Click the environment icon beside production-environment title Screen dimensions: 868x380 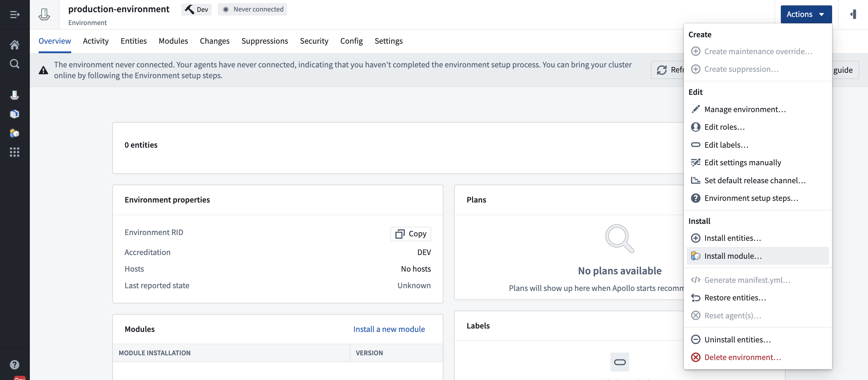44,15
